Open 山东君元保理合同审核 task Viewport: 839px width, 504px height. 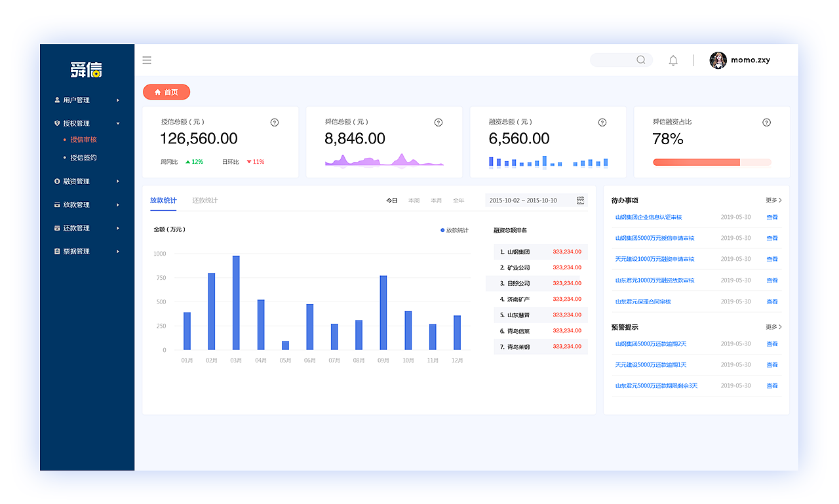pos(643,302)
